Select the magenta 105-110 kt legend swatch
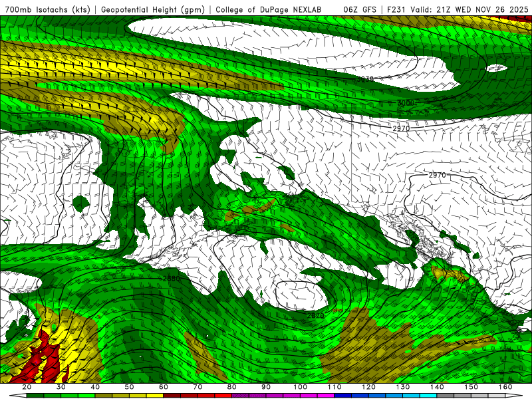The height and width of the screenshot is (399, 532). pos(326,396)
